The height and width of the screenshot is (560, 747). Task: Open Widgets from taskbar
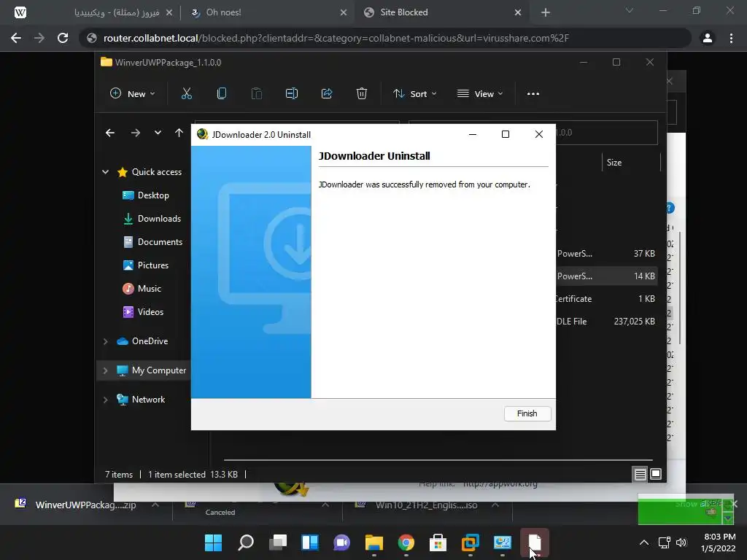pyautogui.click(x=309, y=542)
